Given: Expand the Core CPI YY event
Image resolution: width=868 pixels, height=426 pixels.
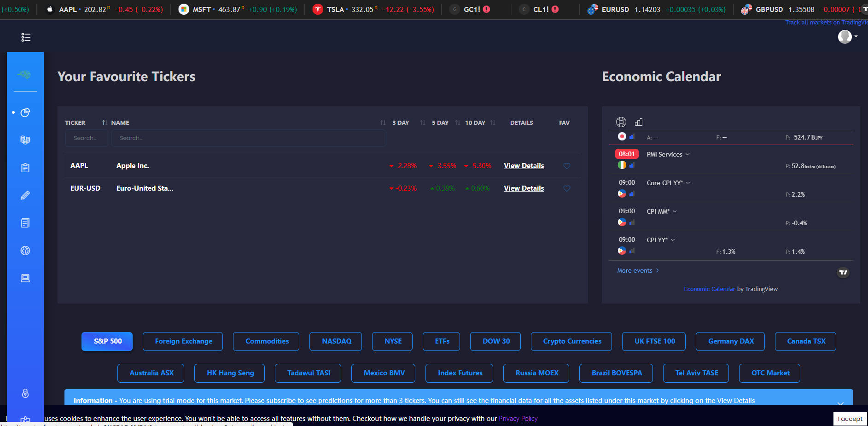Looking at the screenshot, I should pos(668,183).
